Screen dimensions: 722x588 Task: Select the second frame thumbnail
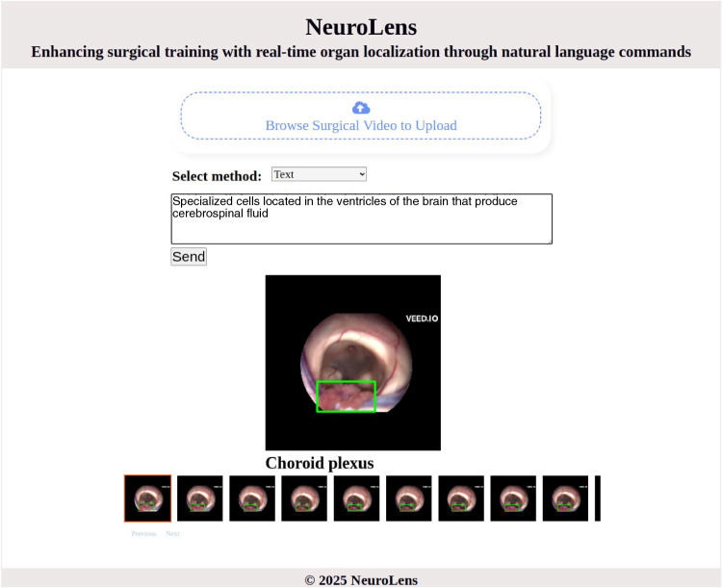(x=200, y=499)
